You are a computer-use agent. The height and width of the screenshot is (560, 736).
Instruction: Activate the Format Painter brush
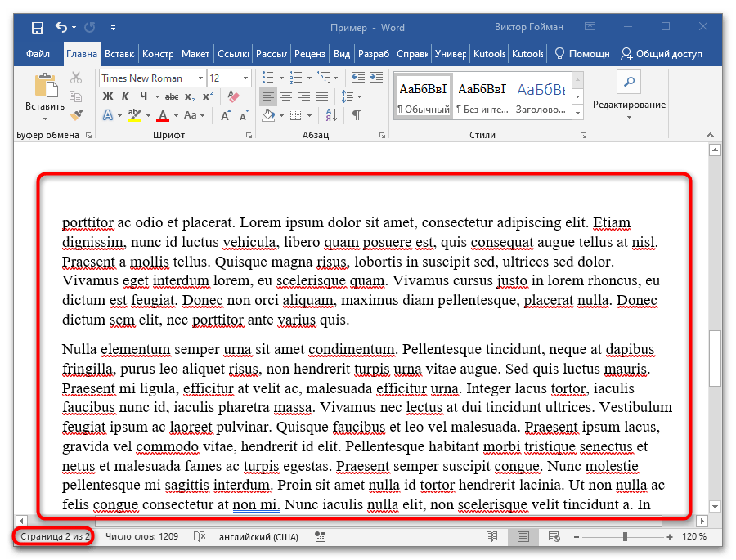pos(75,114)
